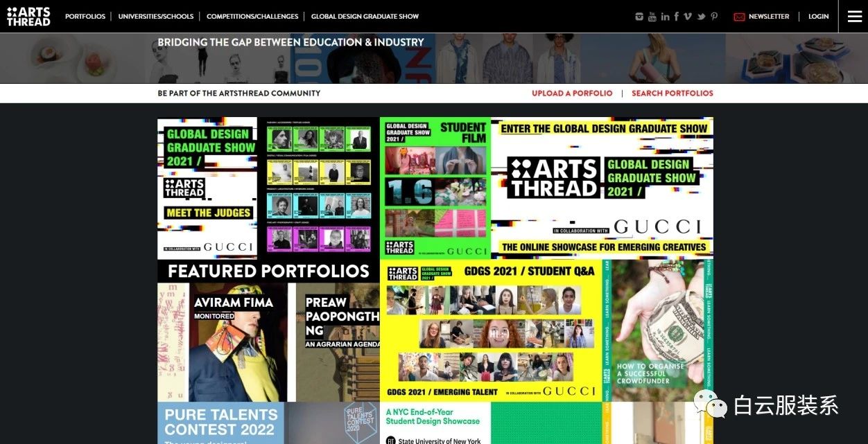Click the Vimeo icon
This screenshot has height=444, width=868.
pos(688,17)
